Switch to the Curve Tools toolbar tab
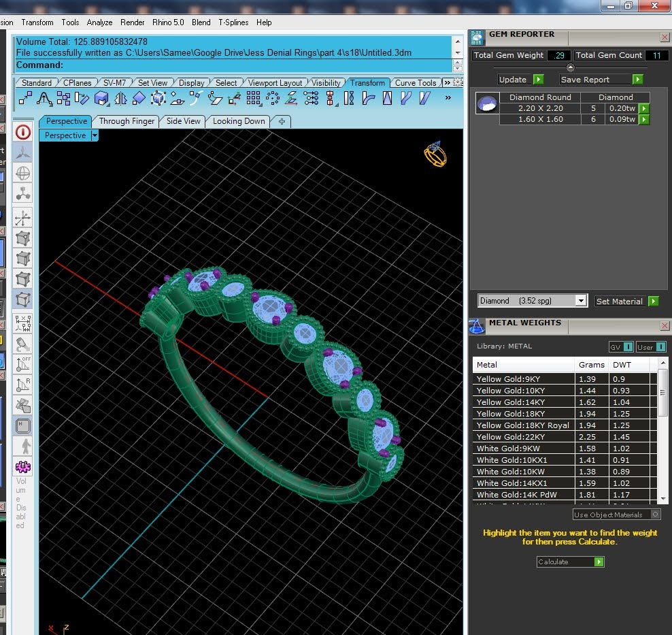672x635 pixels. pos(416,83)
